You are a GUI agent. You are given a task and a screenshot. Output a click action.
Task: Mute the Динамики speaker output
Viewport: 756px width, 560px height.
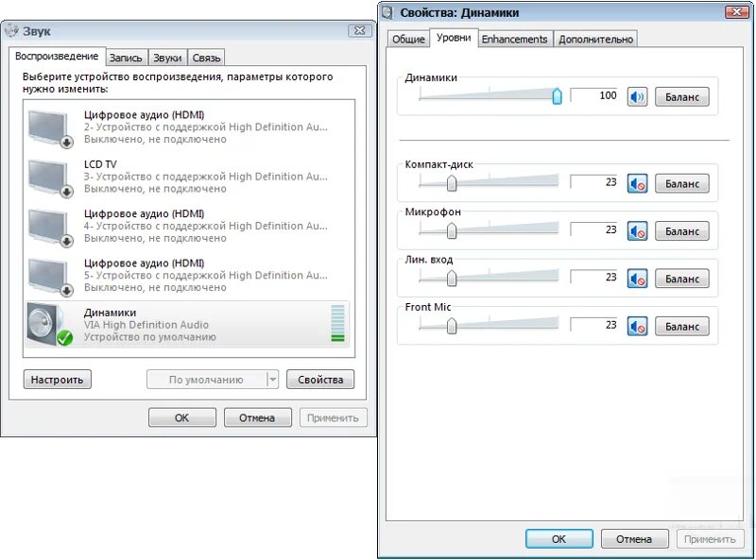[637, 97]
